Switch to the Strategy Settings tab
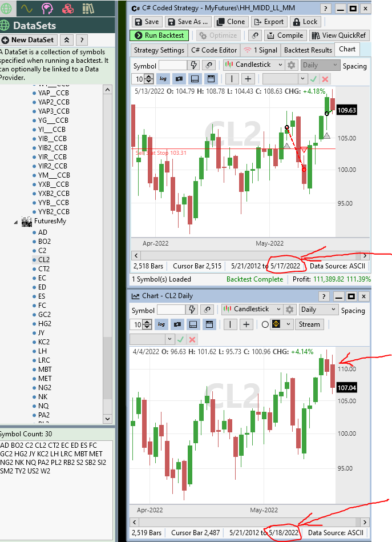This screenshot has width=392, height=542. [159, 50]
